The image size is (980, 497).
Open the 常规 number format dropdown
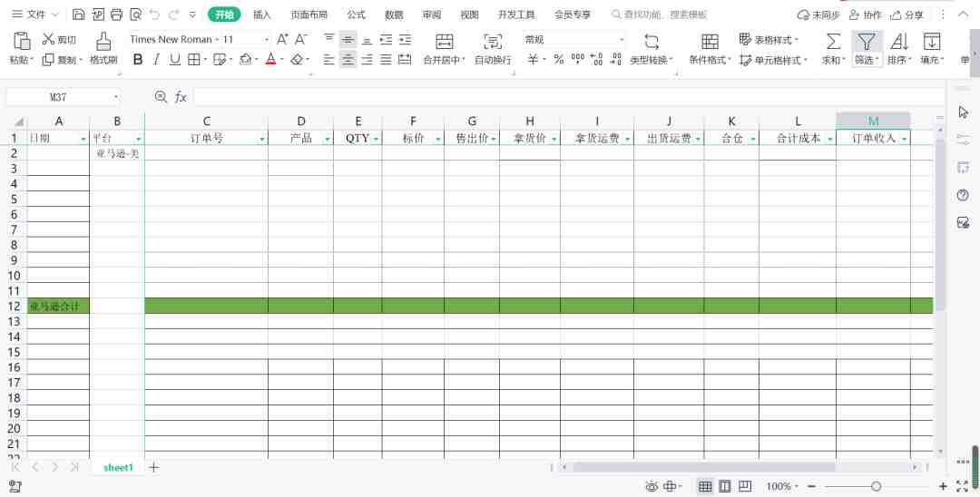pos(622,39)
